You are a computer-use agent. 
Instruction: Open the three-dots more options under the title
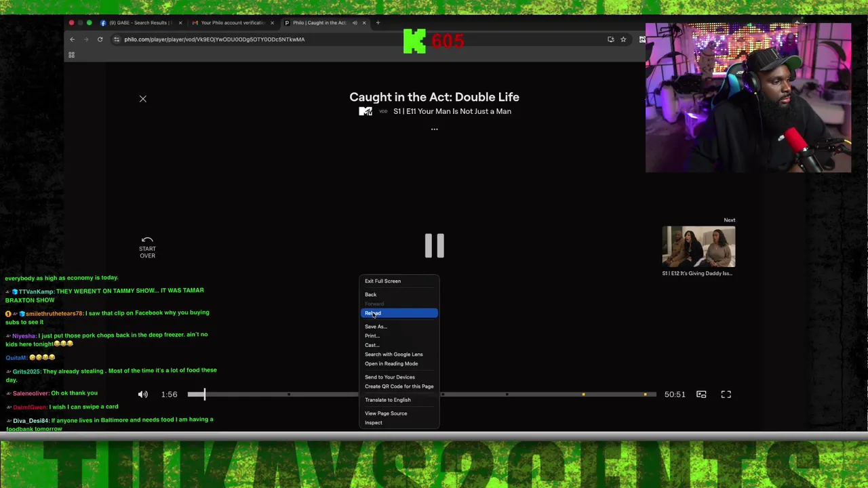tap(435, 129)
